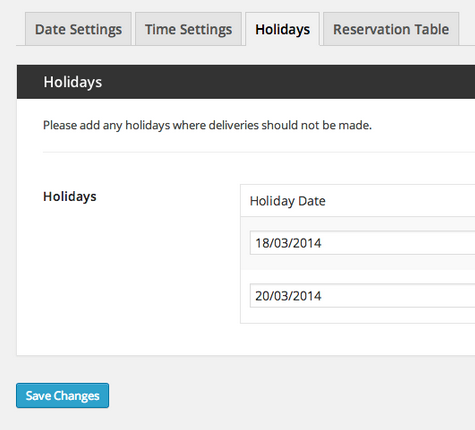
Task: Go to the Reservation Table tab
Action: tap(391, 29)
